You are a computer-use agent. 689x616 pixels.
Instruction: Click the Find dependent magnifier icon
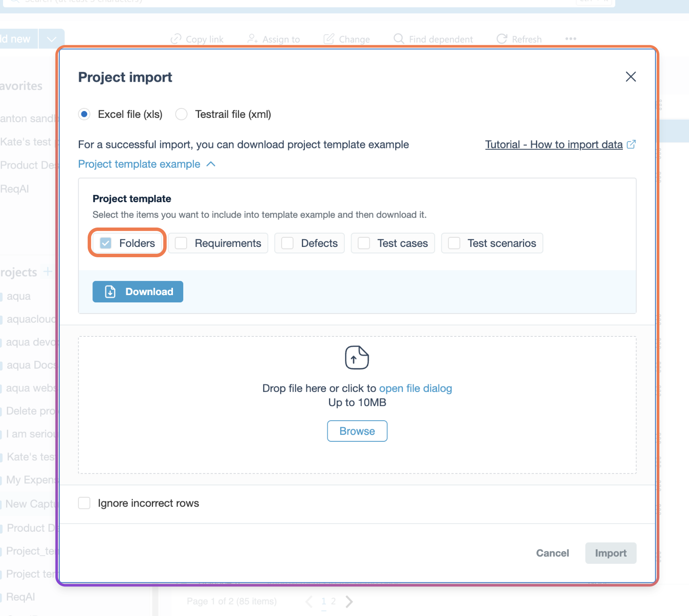click(x=399, y=39)
